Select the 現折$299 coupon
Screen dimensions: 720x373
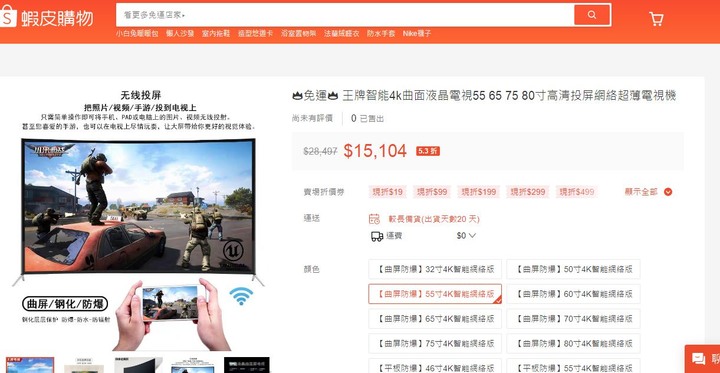click(x=528, y=192)
